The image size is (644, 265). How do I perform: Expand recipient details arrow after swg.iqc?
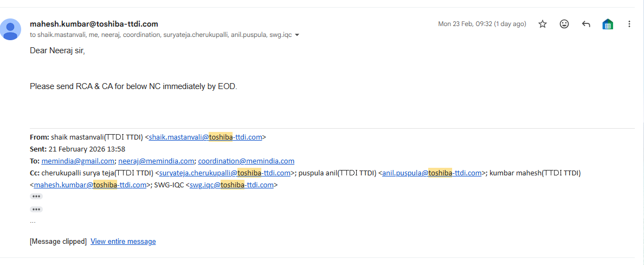tap(297, 35)
